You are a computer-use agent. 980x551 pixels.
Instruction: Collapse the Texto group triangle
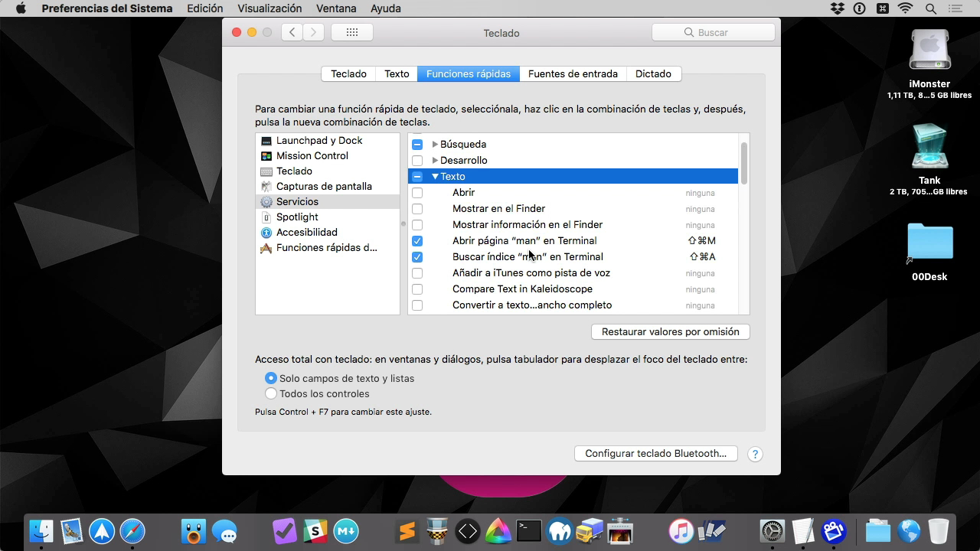click(435, 176)
